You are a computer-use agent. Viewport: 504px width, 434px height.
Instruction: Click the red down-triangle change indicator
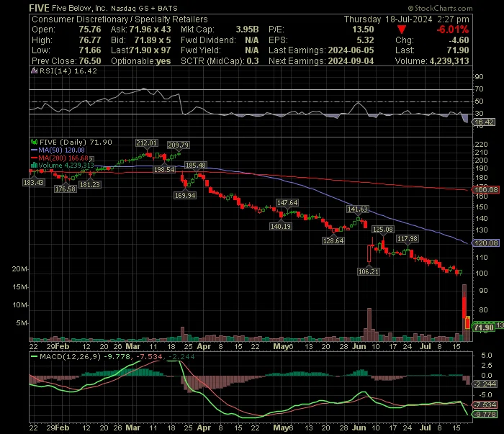point(402,30)
